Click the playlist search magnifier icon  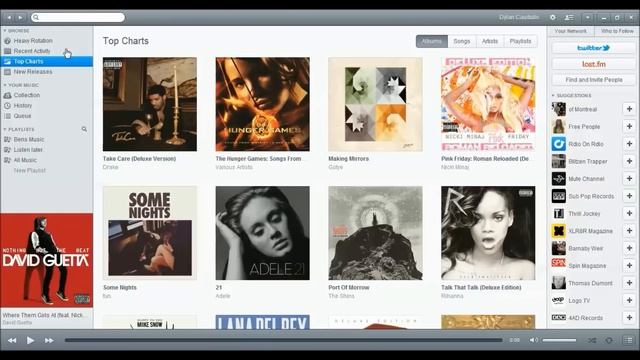point(84,129)
